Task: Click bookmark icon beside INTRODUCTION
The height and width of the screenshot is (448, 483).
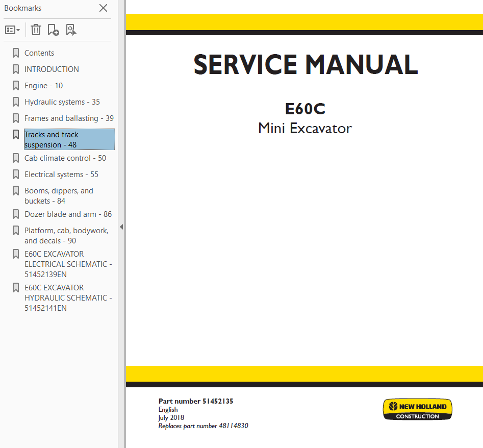Action: coord(16,69)
